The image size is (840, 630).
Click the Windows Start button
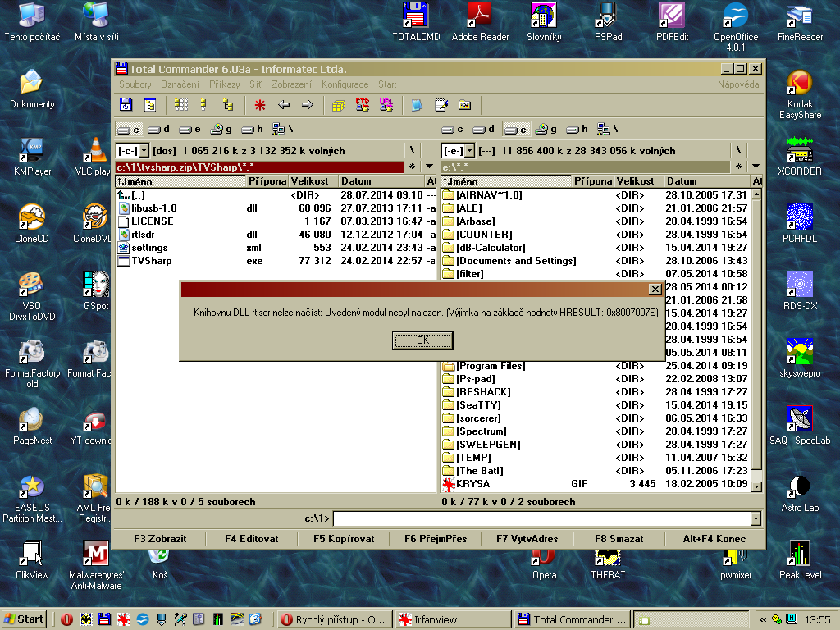pyautogui.click(x=24, y=619)
